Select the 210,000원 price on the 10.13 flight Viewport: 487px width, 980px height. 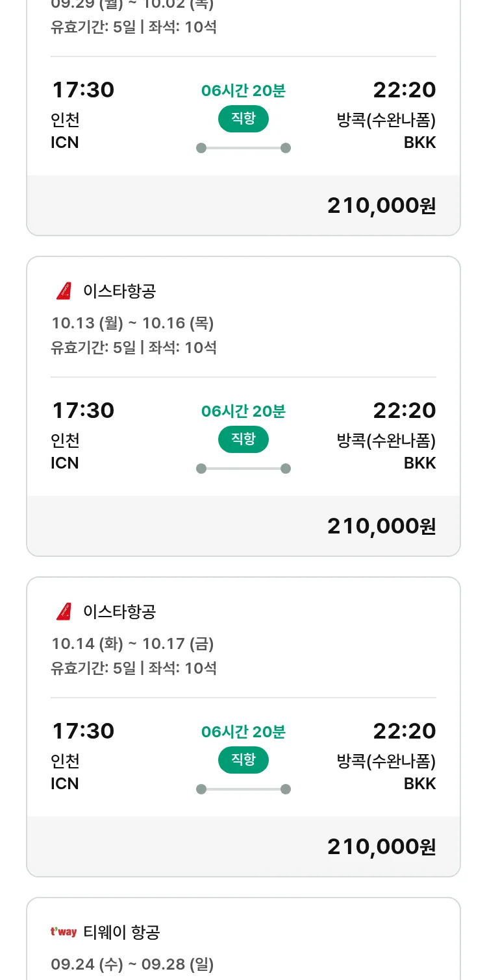[x=381, y=526]
